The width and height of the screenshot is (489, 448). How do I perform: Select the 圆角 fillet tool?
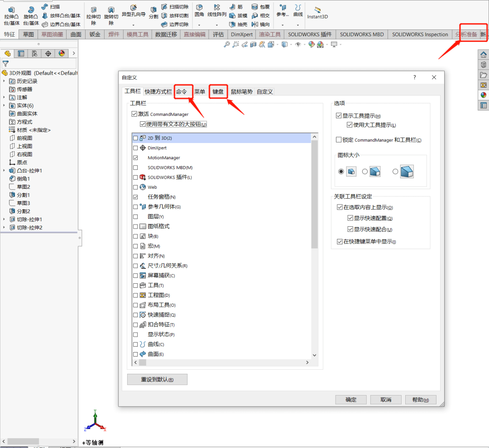click(199, 10)
